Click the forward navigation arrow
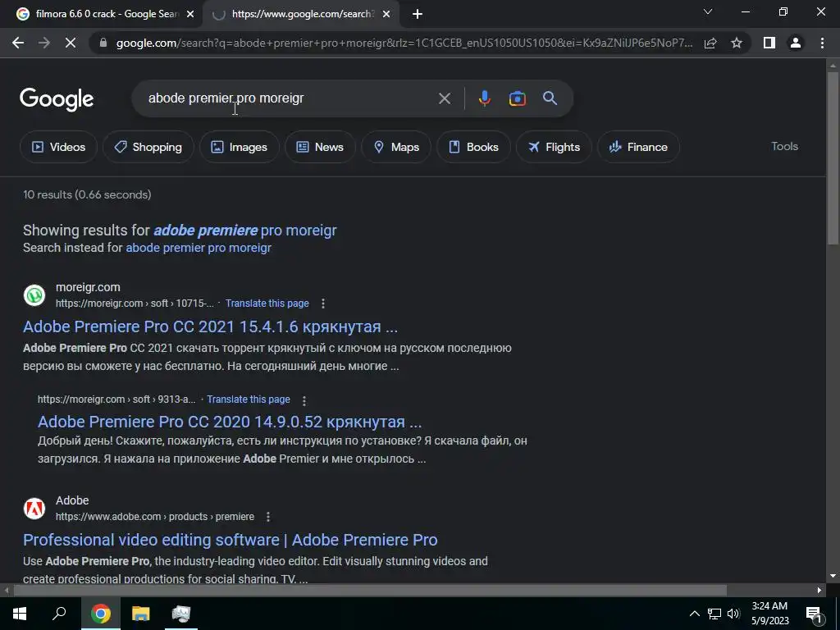The width and height of the screenshot is (840, 630). click(44, 43)
